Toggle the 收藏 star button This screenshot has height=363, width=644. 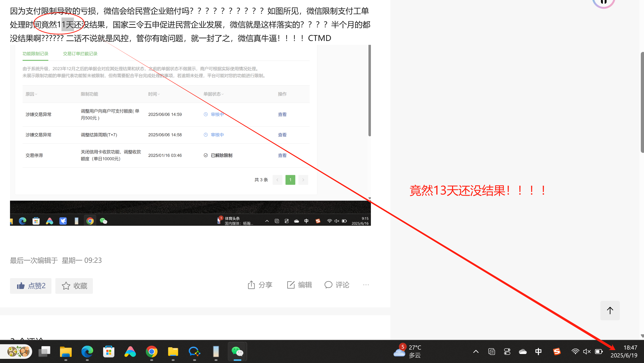[x=74, y=286]
